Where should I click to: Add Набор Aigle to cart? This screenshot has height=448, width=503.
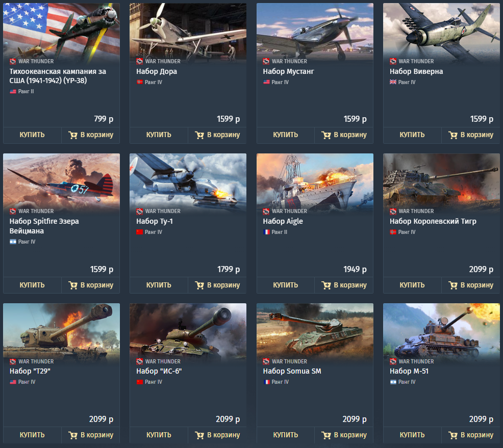coord(344,285)
